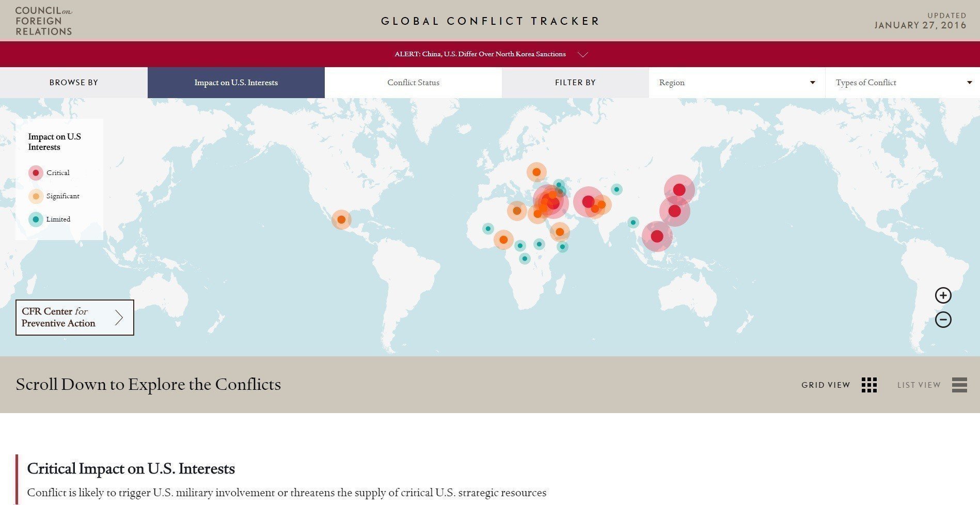980x505 pixels.
Task: Click the North Korea critical red marker
Action: [x=679, y=190]
